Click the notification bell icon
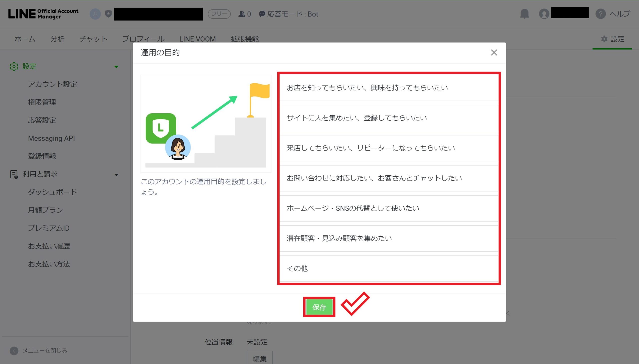This screenshot has height=364, width=639. [x=524, y=14]
